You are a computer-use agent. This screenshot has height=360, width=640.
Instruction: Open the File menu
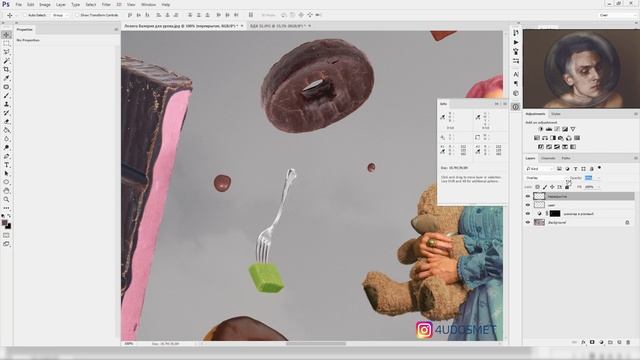click(x=19, y=4)
